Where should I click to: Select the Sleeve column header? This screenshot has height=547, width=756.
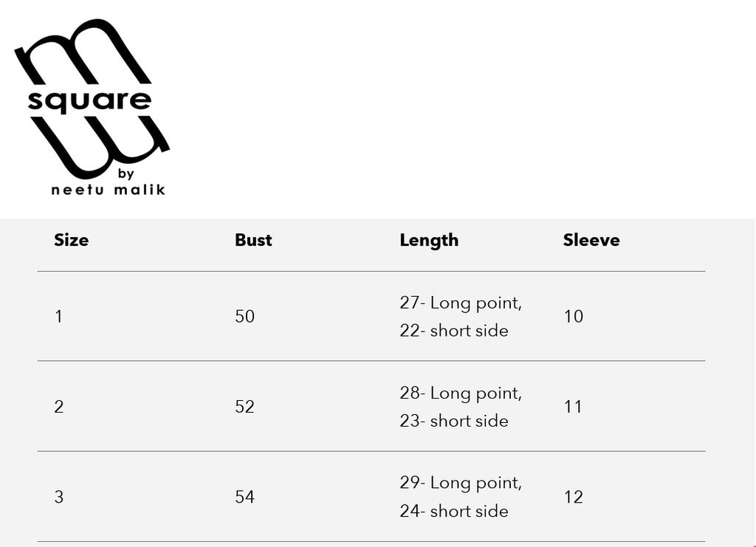coord(591,240)
